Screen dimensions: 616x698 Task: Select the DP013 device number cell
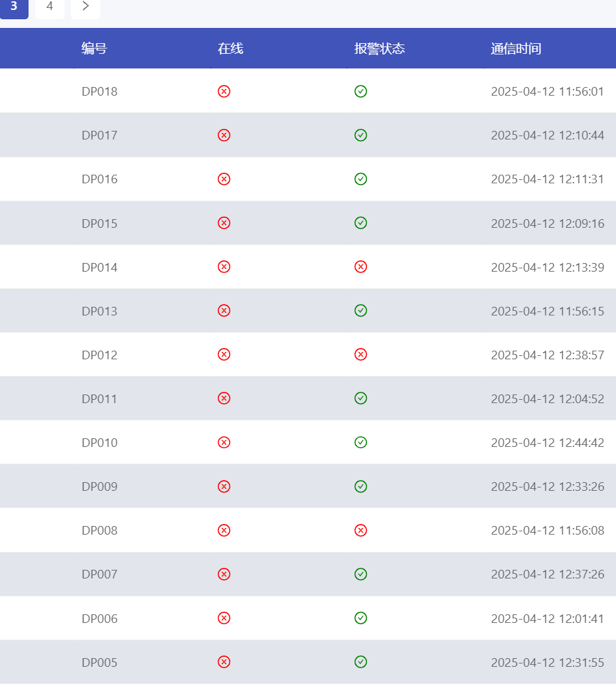pyautogui.click(x=100, y=311)
